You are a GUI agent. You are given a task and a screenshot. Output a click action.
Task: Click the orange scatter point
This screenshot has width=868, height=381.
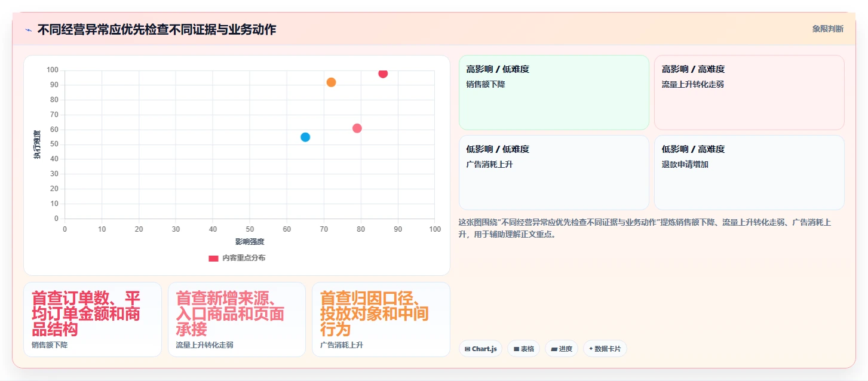(x=331, y=82)
